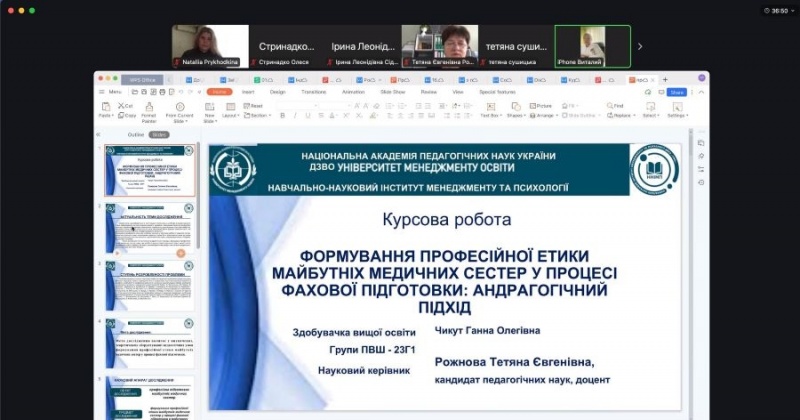Image resolution: width=800 pixels, height=420 pixels.
Task: Open the Insert ribbon tab
Action: 248,91
